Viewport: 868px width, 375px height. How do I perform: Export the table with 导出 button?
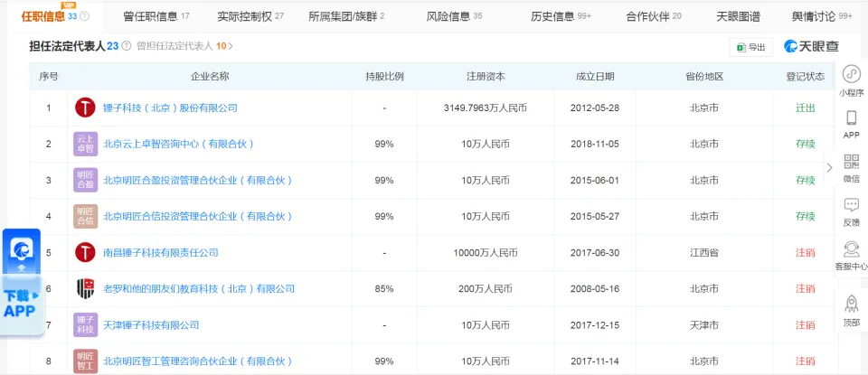click(751, 47)
